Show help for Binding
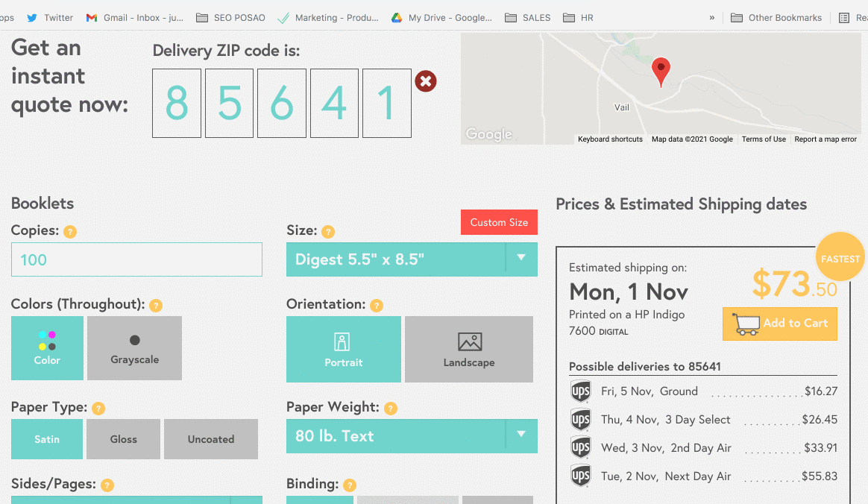This screenshot has width=868, height=504. 350,485
